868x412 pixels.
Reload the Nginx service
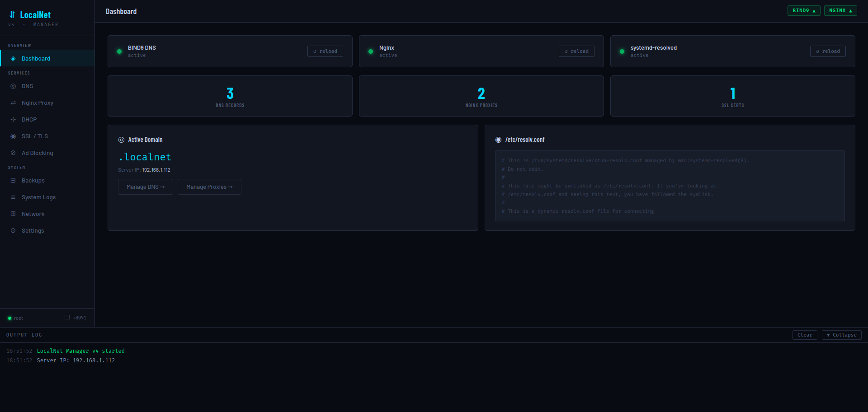pos(576,51)
